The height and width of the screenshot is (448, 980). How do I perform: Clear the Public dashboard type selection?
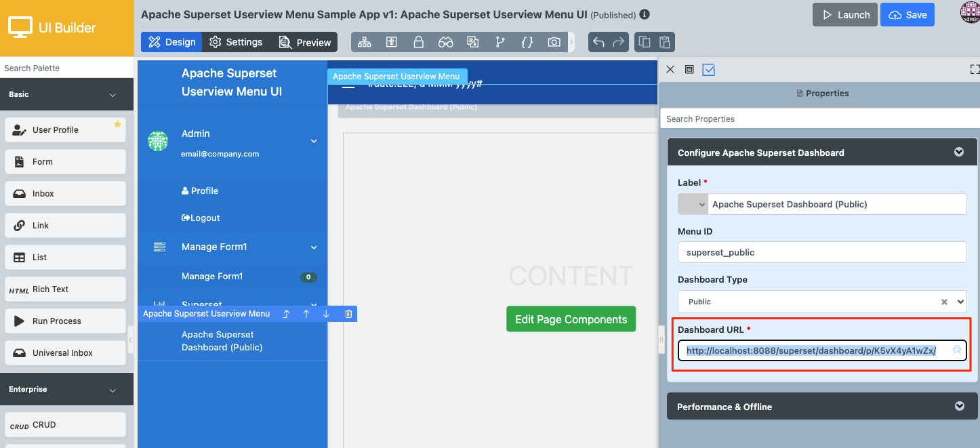pyautogui.click(x=944, y=302)
